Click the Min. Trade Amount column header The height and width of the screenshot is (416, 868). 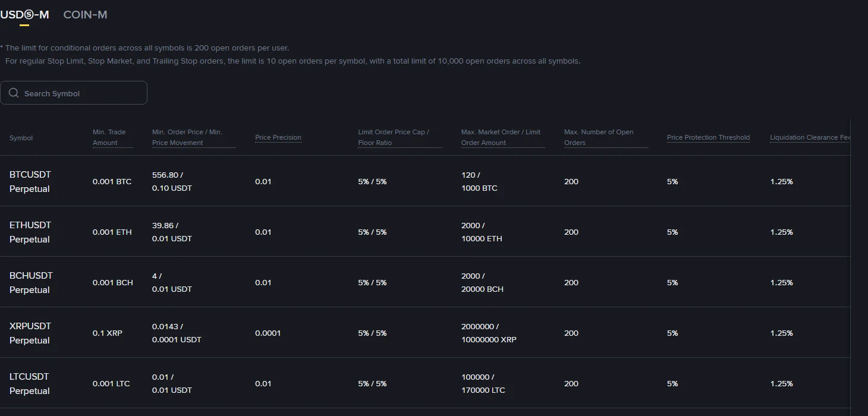(113, 137)
